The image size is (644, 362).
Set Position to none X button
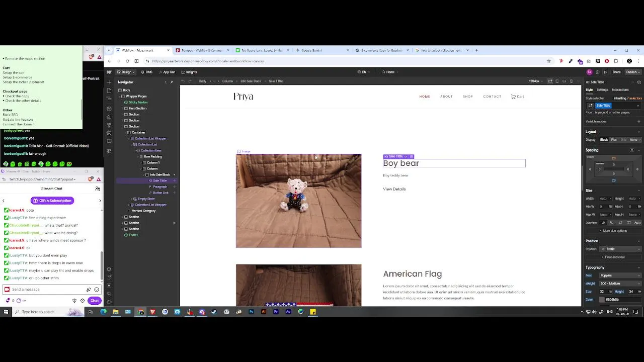point(603,249)
